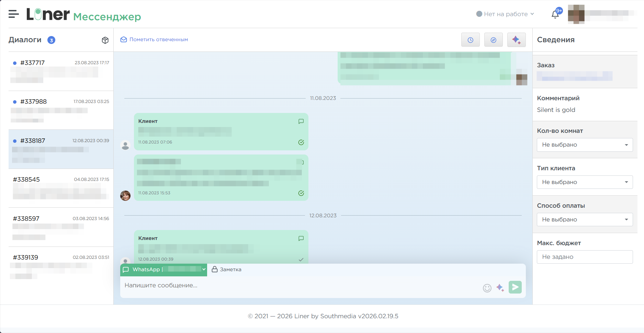
Task: Open the Тип клиента dropdown
Action: point(585,182)
